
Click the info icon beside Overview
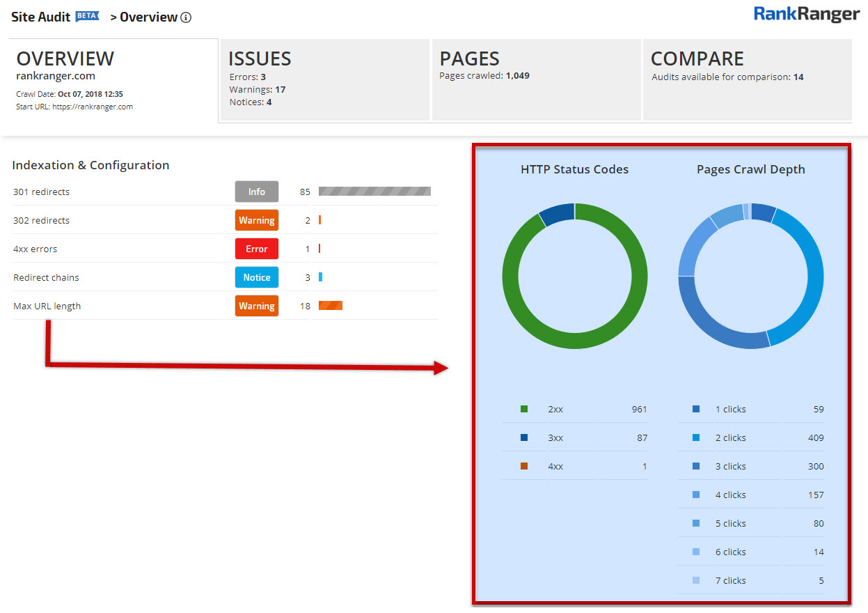186,18
